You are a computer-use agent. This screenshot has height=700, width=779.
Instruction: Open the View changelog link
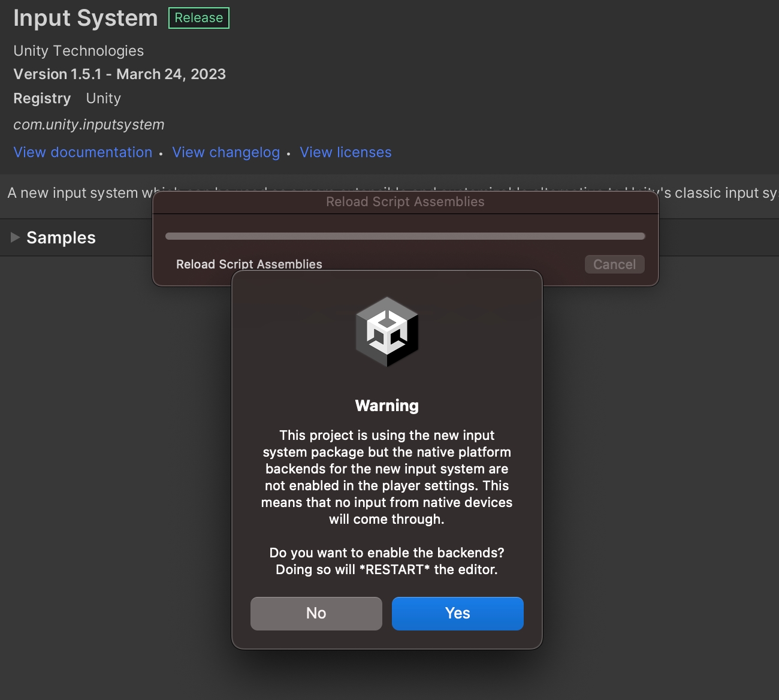[226, 152]
